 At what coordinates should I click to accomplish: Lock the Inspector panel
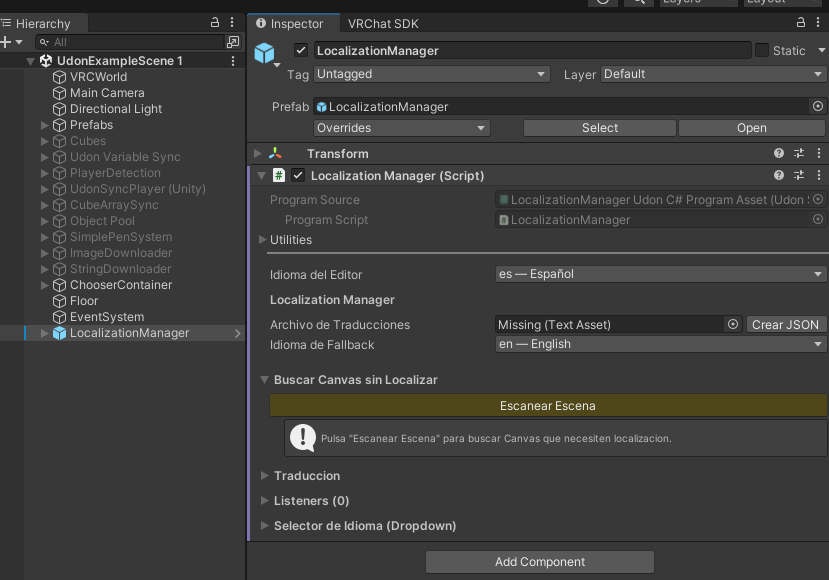pyautogui.click(x=799, y=22)
